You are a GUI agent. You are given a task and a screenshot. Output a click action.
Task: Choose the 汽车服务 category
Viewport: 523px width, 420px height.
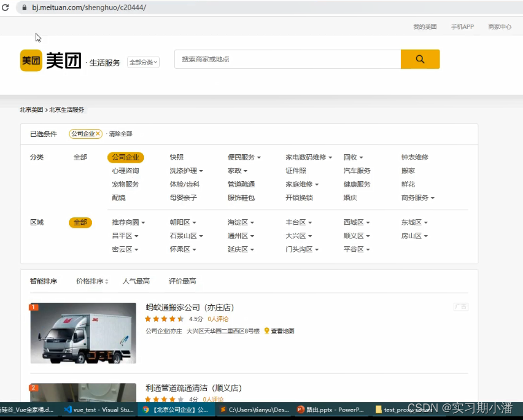click(x=357, y=171)
